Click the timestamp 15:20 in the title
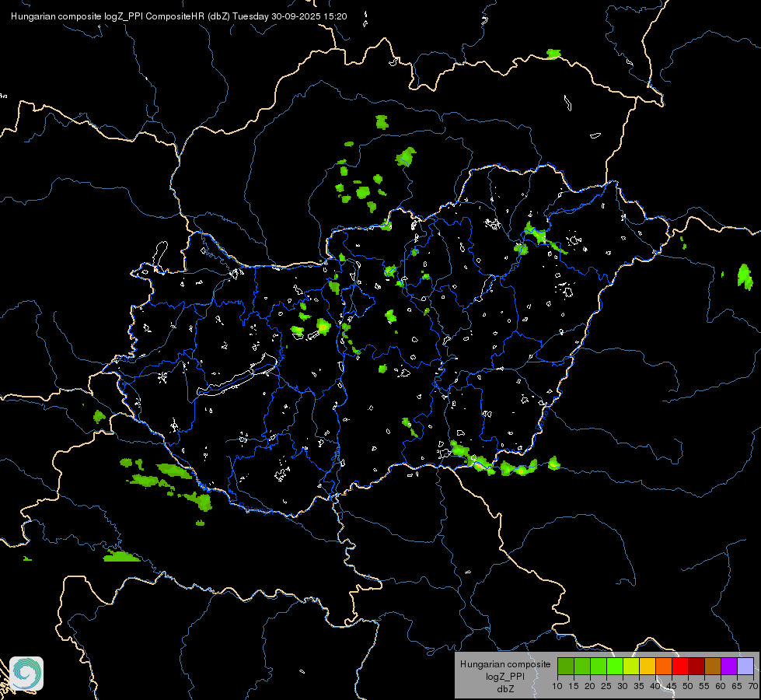This screenshot has height=700, width=761. 335,16
